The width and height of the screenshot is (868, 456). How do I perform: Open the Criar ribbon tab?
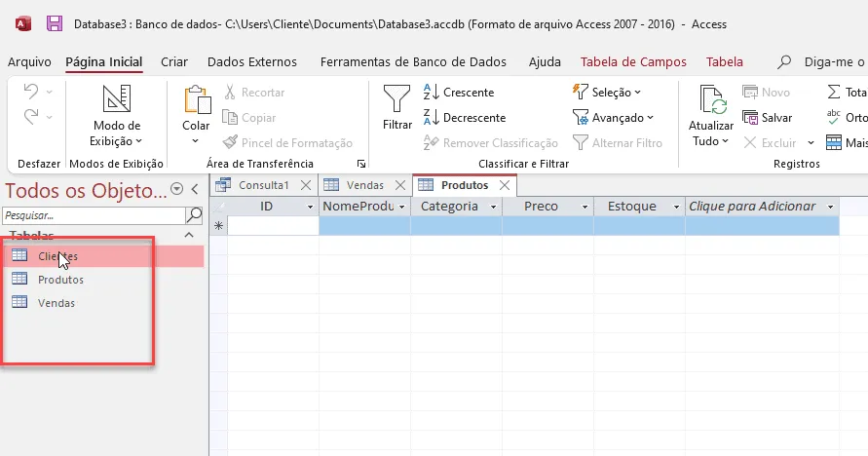[x=174, y=62]
